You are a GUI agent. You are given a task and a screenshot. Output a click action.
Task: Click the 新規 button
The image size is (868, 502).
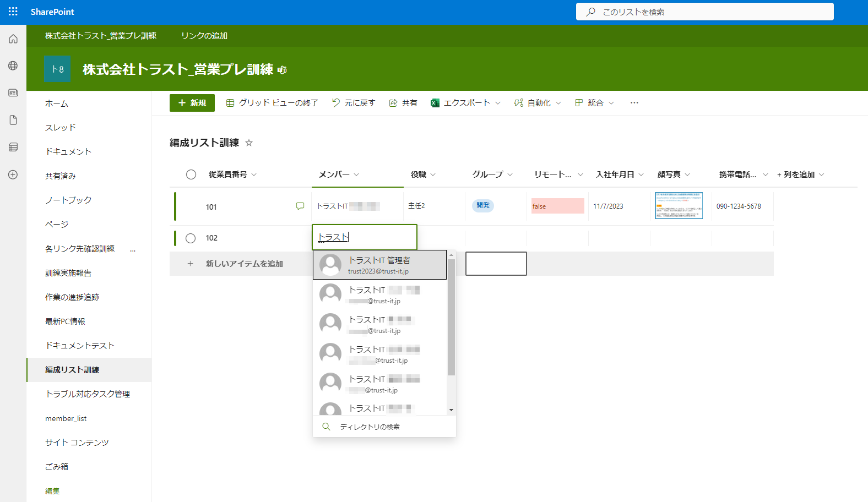(192, 103)
